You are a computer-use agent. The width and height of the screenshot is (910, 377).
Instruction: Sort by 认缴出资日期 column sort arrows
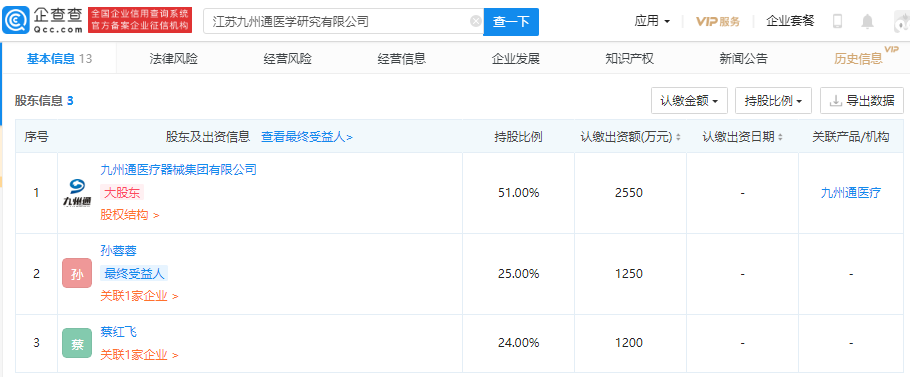point(779,137)
